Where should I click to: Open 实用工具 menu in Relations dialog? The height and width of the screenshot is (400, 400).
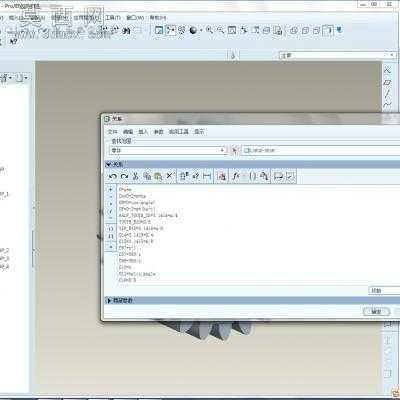point(179,132)
